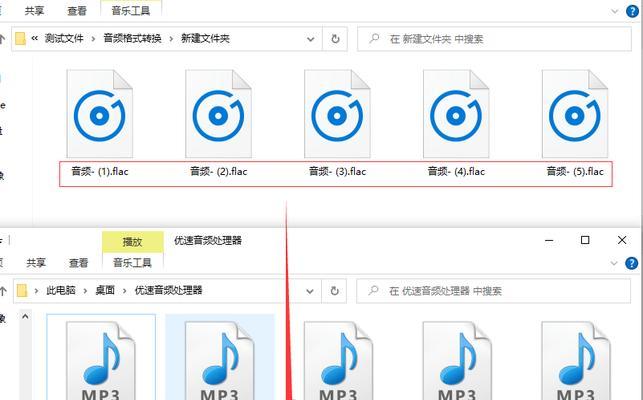Close the 优速音频处理器 window

622,240
